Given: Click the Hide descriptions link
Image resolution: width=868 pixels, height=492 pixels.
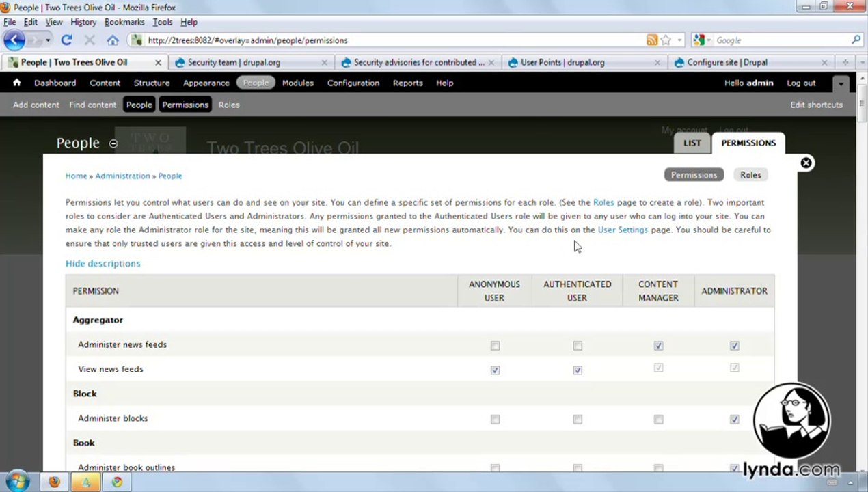Looking at the screenshot, I should pyautogui.click(x=103, y=263).
